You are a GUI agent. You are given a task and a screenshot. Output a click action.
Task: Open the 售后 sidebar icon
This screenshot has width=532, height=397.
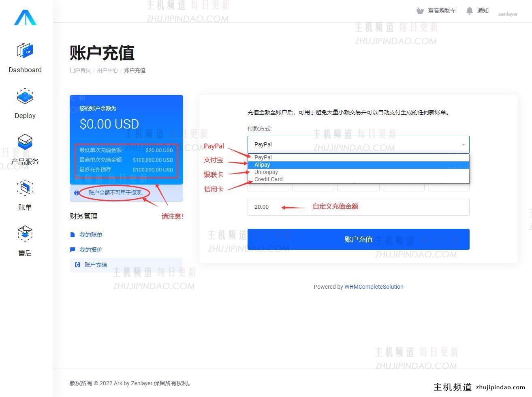pos(25,234)
